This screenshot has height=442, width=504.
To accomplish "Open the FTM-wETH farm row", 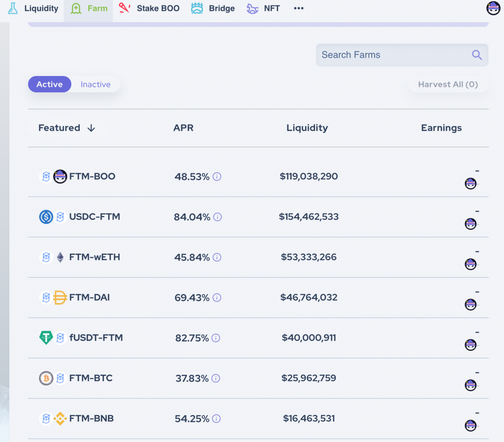I will [258, 257].
